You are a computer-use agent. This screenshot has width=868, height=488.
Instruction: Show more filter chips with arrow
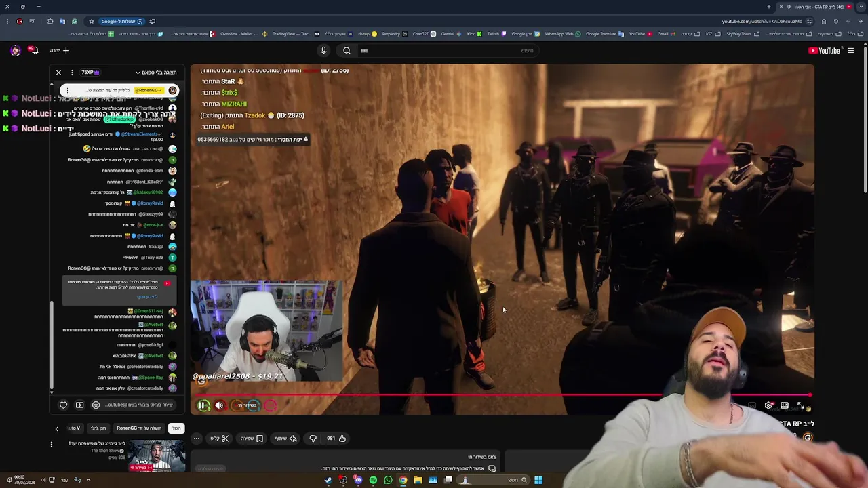(57, 428)
